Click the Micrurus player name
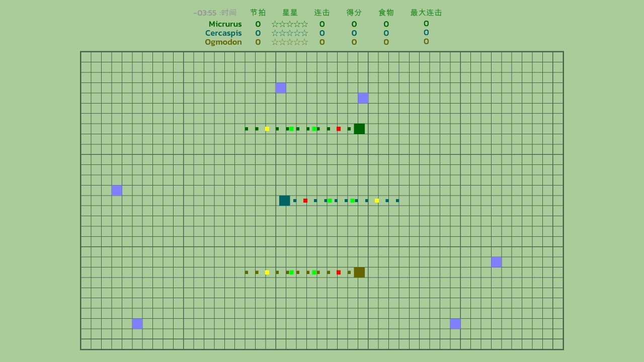The width and height of the screenshot is (644, 362). tap(225, 24)
